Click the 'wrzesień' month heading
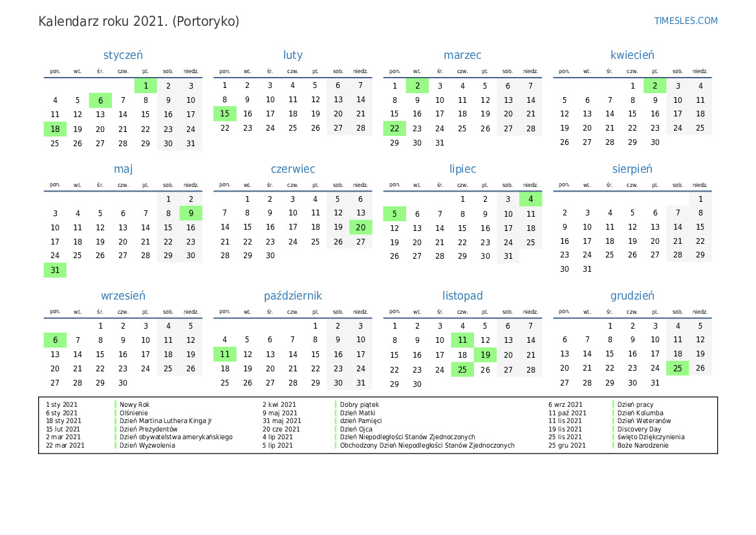 click(123, 296)
